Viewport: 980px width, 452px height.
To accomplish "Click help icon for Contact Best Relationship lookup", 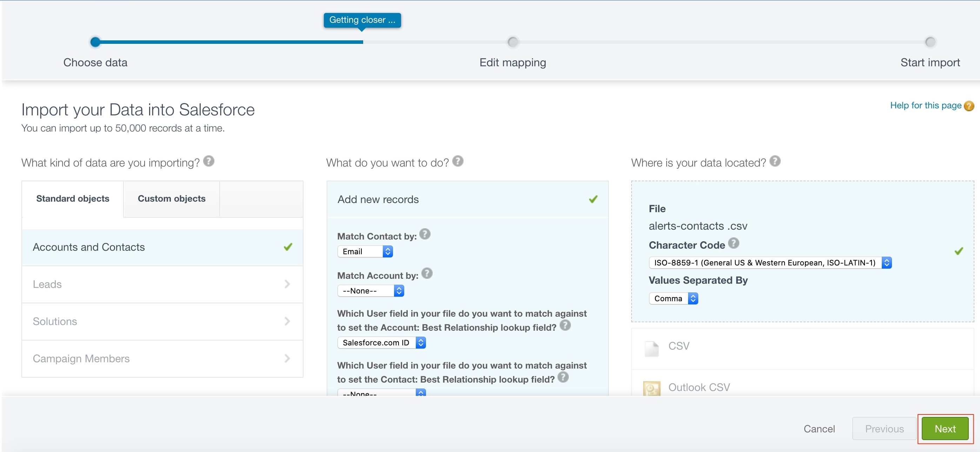I will click(563, 377).
